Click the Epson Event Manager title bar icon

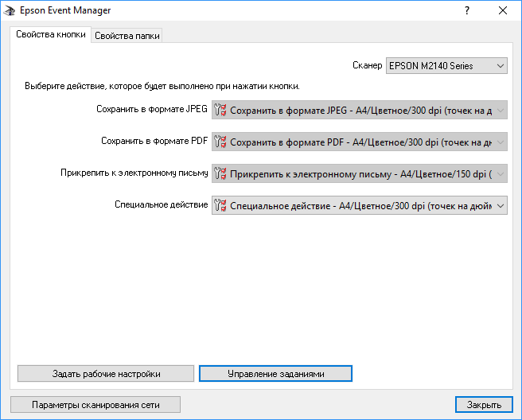tap(10, 11)
